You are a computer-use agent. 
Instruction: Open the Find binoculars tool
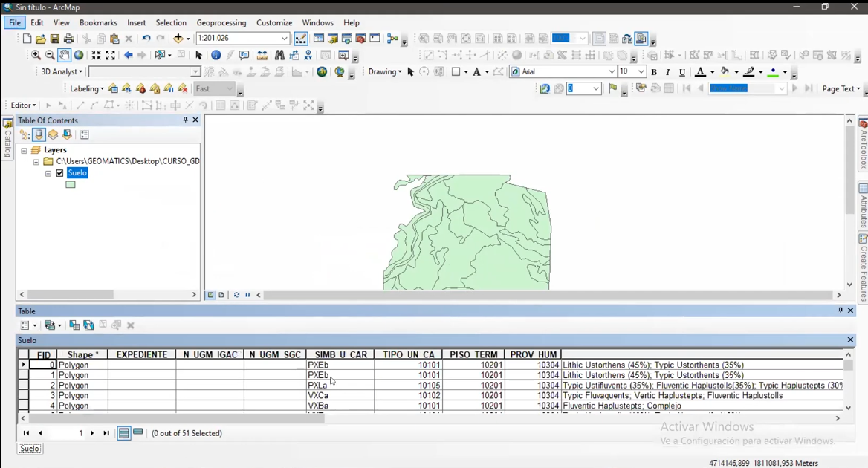(279, 56)
